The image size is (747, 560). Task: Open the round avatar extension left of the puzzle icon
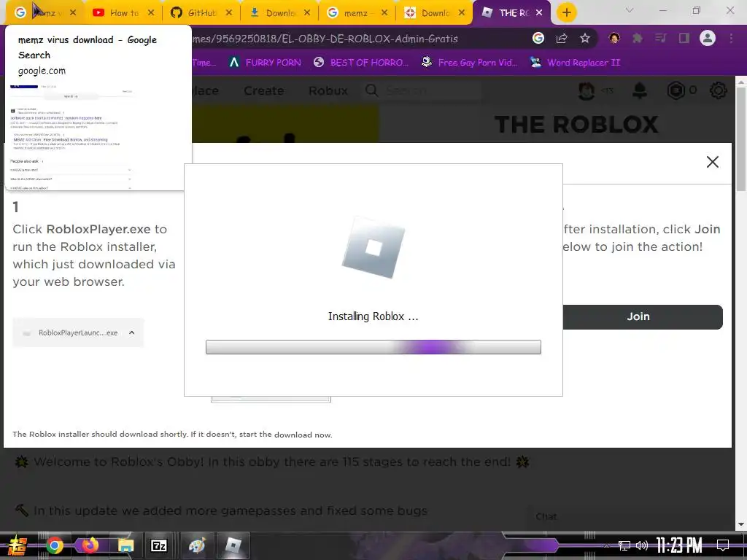click(614, 38)
